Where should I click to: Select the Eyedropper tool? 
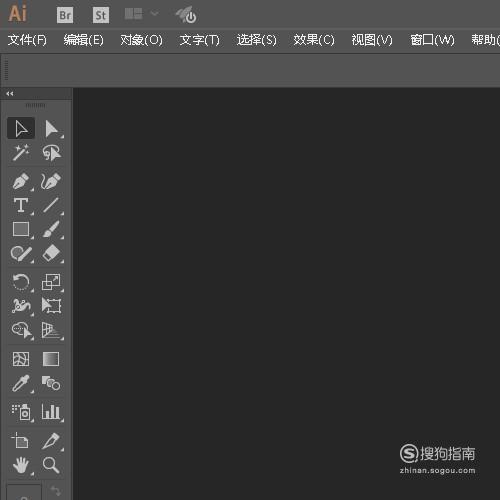21,384
